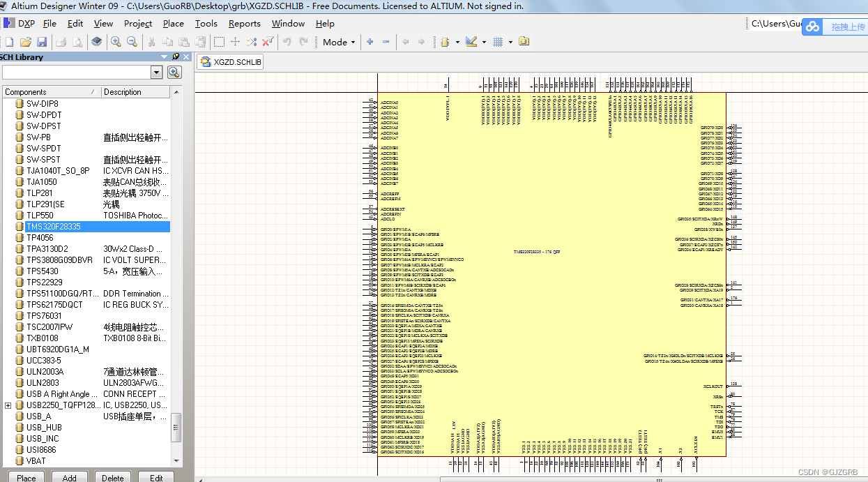The height and width of the screenshot is (482, 868).
Task: Open the component filter dropdown arrow
Action: [x=156, y=72]
